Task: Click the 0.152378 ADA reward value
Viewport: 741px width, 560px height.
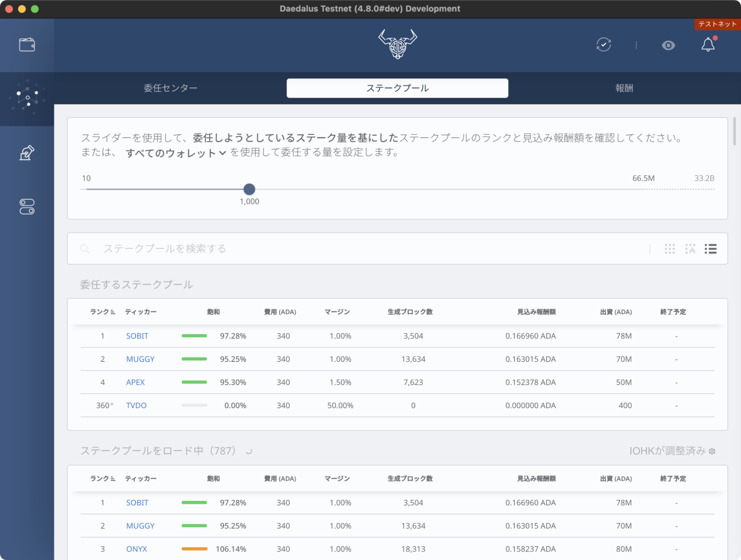Action: pos(530,382)
